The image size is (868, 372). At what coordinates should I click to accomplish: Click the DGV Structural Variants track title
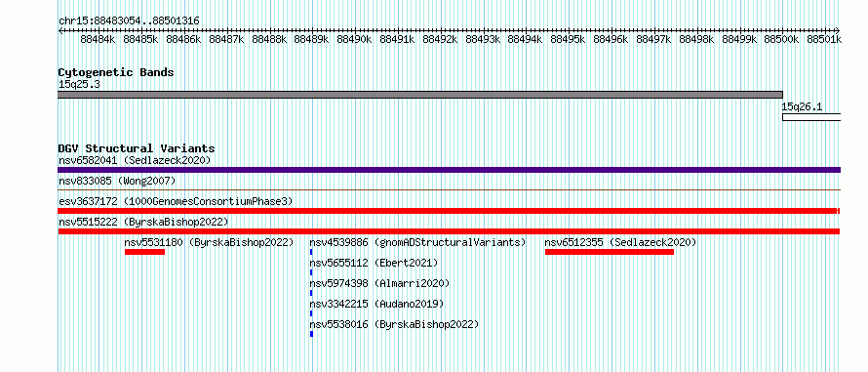(x=137, y=148)
